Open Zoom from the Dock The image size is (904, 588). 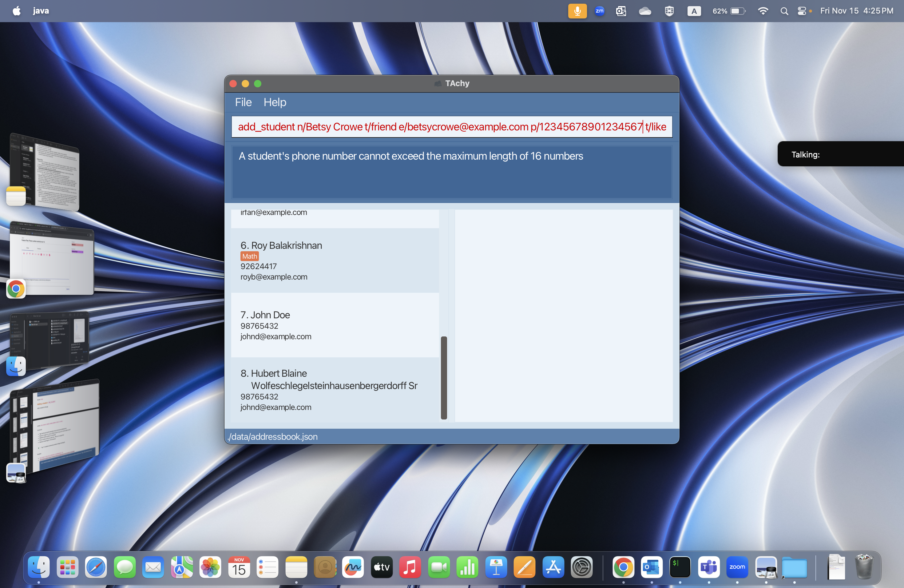click(737, 567)
